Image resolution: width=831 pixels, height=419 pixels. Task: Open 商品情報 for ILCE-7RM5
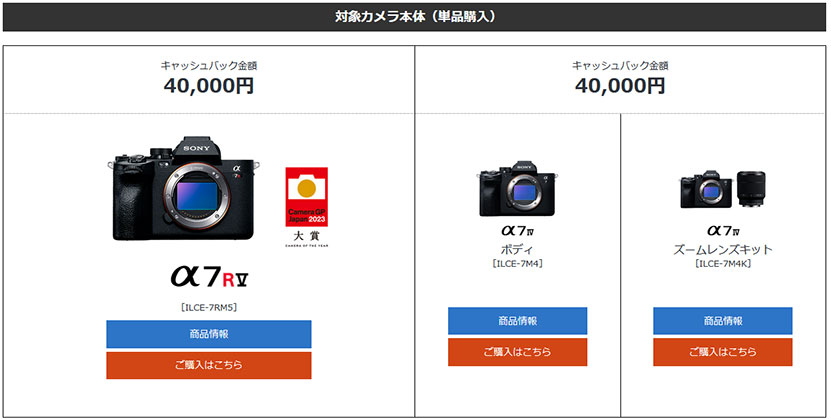coord(209,334)
